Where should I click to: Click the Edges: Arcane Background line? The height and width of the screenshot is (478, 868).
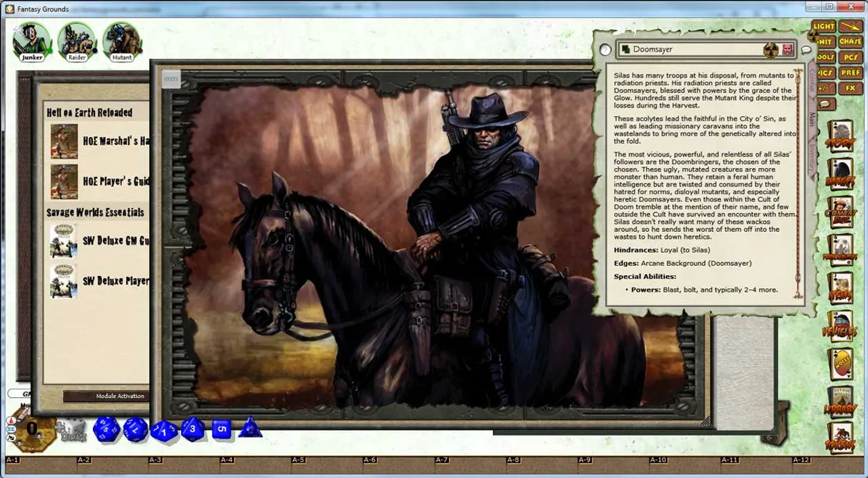682,263
